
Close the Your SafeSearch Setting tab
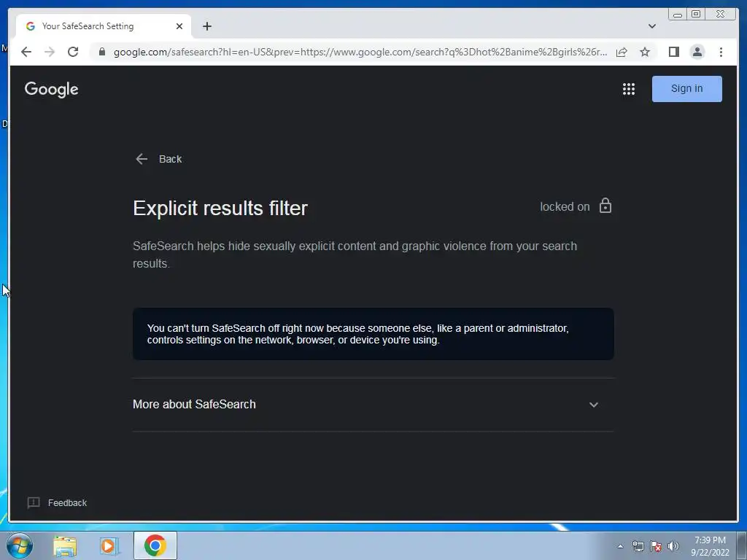point(179,26)
